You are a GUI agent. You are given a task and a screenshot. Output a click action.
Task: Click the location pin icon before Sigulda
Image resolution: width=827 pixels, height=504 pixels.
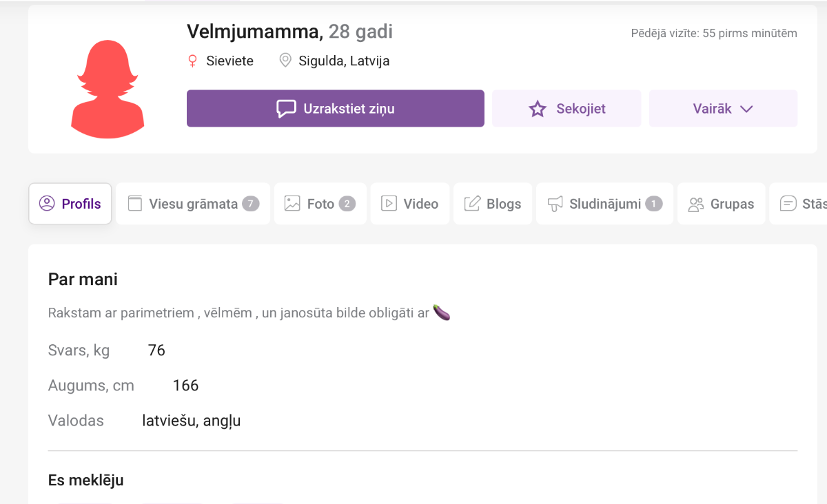coord(285,61)
